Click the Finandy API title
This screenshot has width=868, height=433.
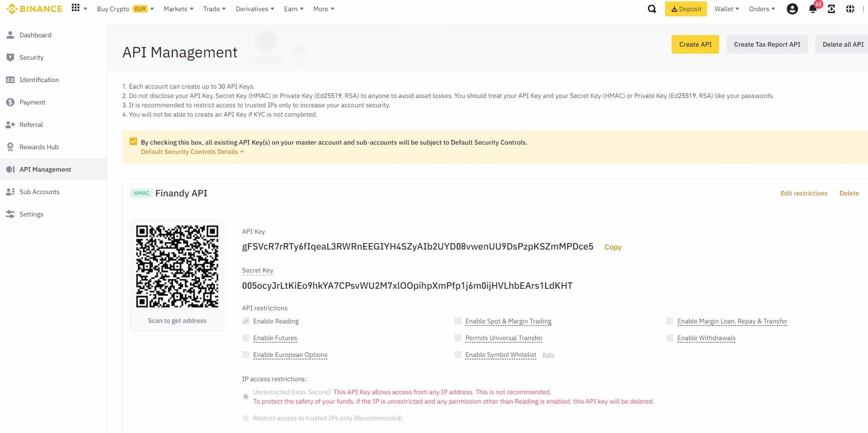pyautogui.click(x=181, y=193)
